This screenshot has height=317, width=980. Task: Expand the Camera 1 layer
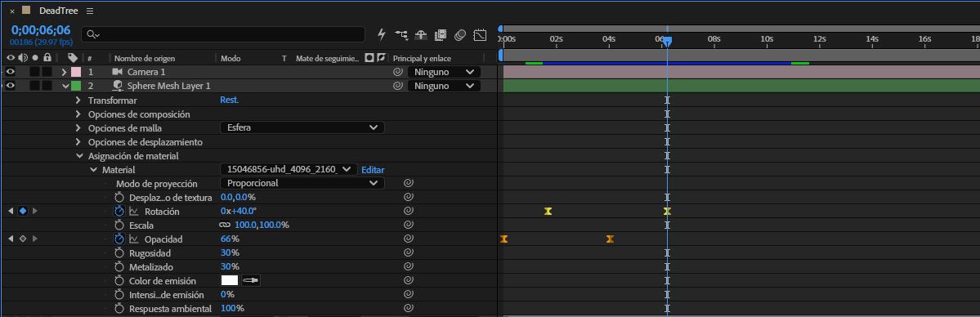coord(64,72)
